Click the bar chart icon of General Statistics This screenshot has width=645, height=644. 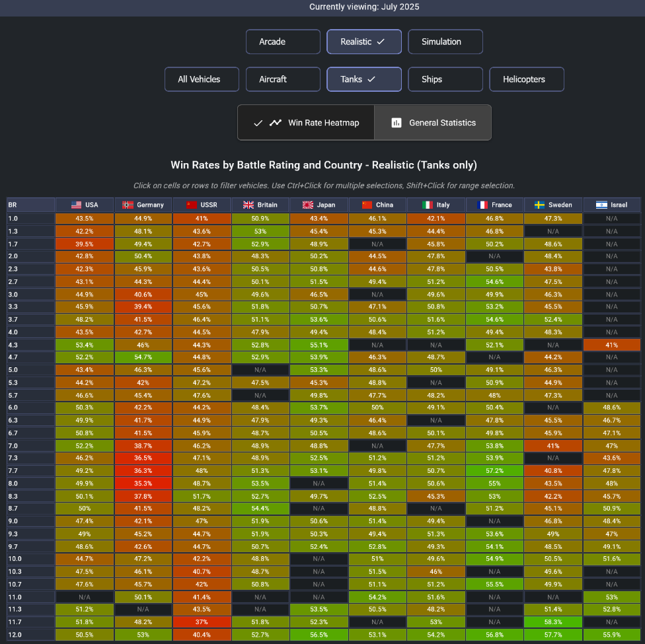click(x=396, y=123)
